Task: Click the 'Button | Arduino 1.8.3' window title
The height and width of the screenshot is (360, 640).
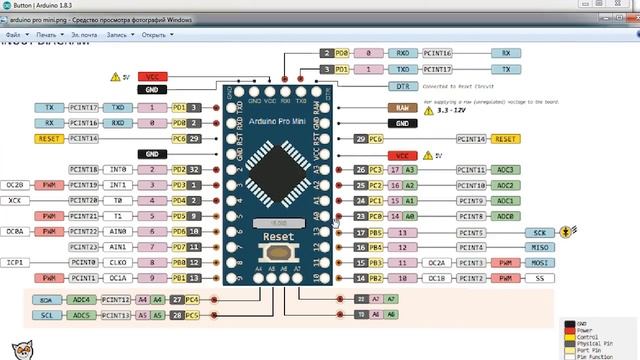Action: pos(42,5)
